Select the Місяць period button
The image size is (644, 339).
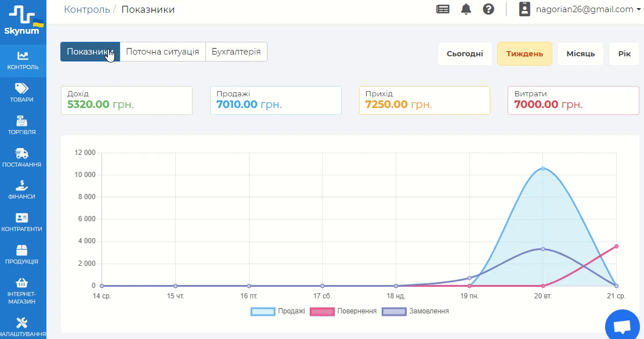pos(580,54)
